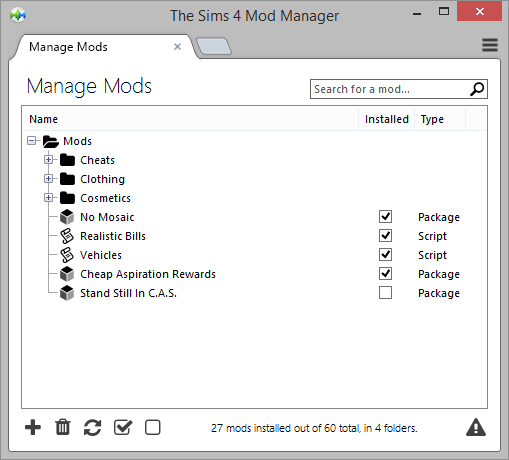Click the app logo in title bar
This screenshot has width=509, height=460.
click(x=18, y=15)
